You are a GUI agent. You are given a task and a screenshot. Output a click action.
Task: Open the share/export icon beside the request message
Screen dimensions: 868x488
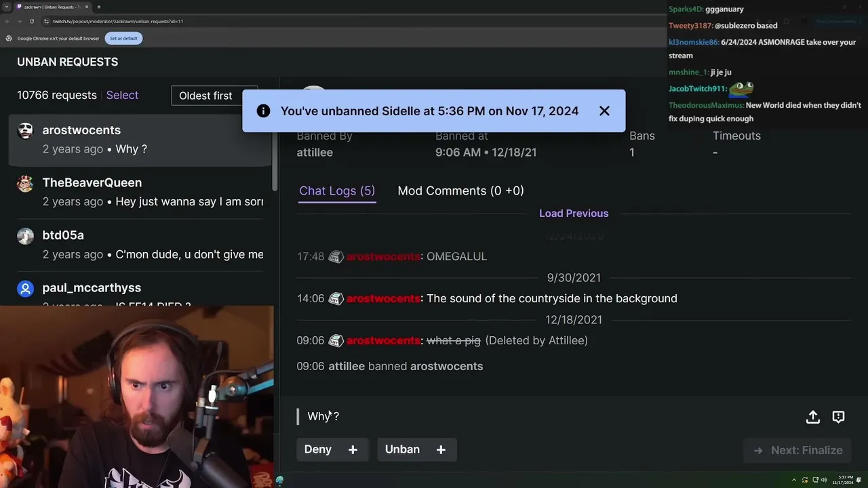(812, 417)
